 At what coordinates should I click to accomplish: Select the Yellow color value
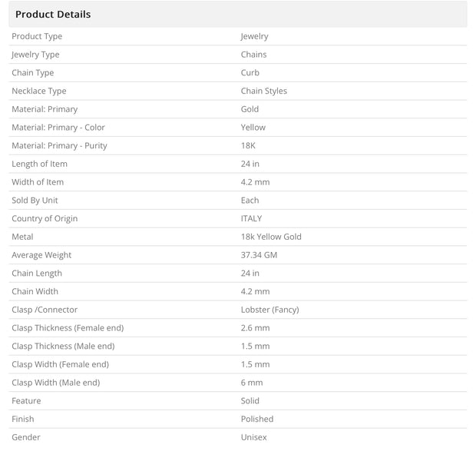pos(253,128)
